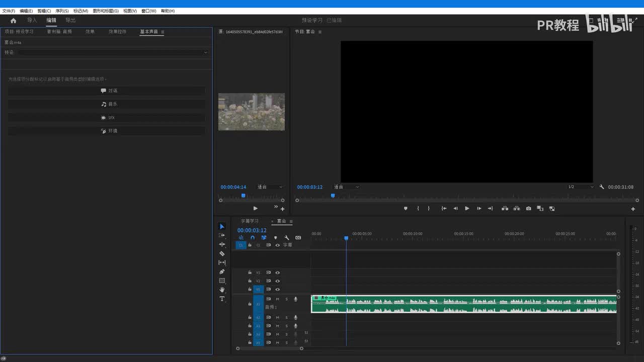Open timeline display settings wrench icon
This screenshot has height=362, width=644.
[287, 238]
